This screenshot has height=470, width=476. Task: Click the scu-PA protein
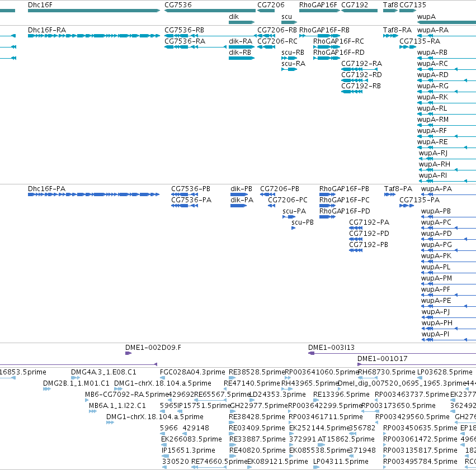(x=289, y=217)
